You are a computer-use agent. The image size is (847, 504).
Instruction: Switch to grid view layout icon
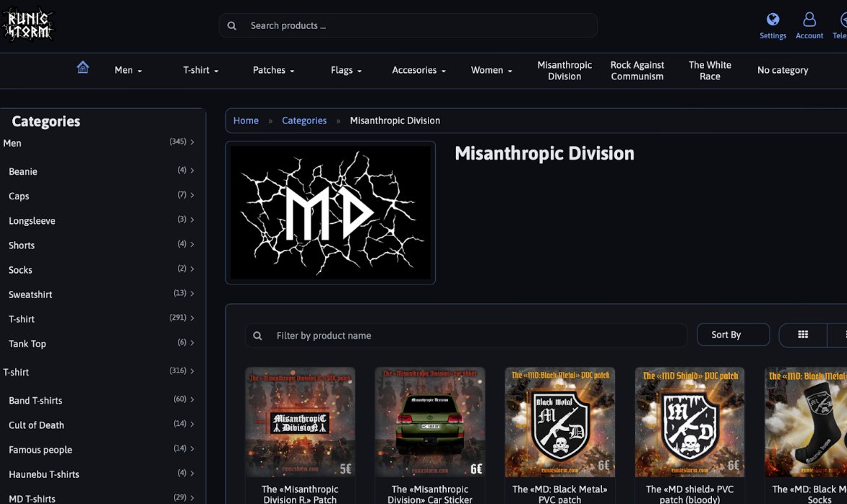(x=803, y=334)
